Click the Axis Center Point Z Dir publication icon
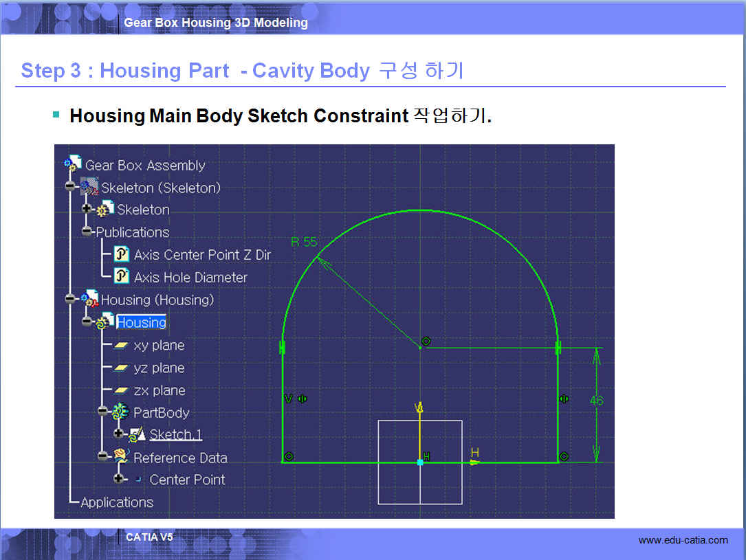 point(121,255)
